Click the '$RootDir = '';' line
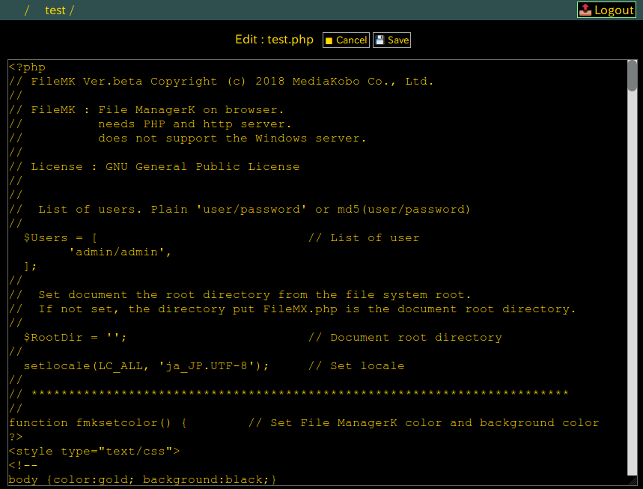 [x=75, y=338]
